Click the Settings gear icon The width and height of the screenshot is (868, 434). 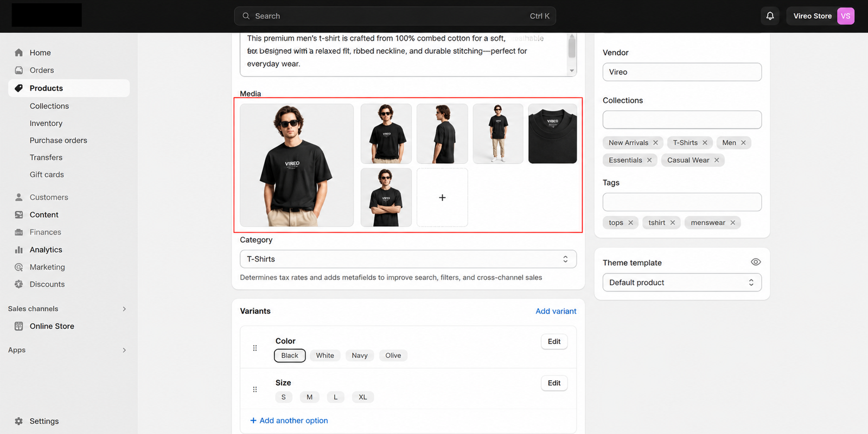pos(19,421)
